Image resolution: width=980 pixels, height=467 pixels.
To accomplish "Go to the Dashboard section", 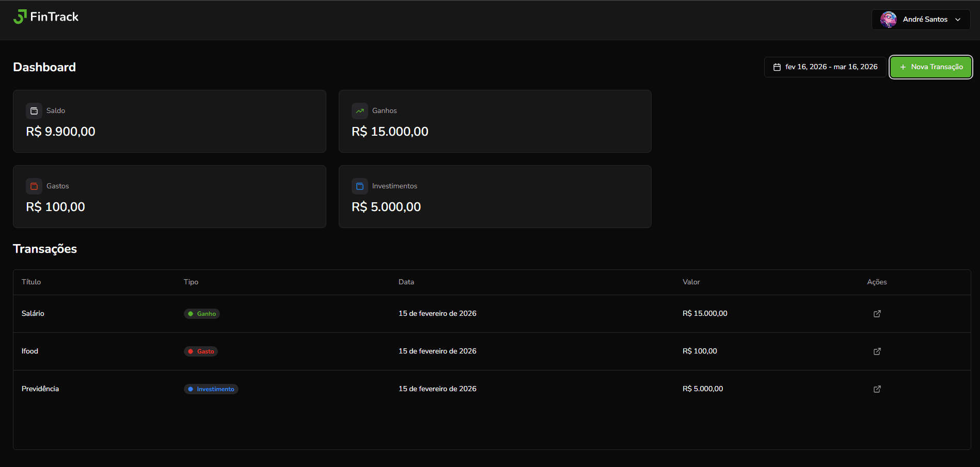I will [44, 67].
